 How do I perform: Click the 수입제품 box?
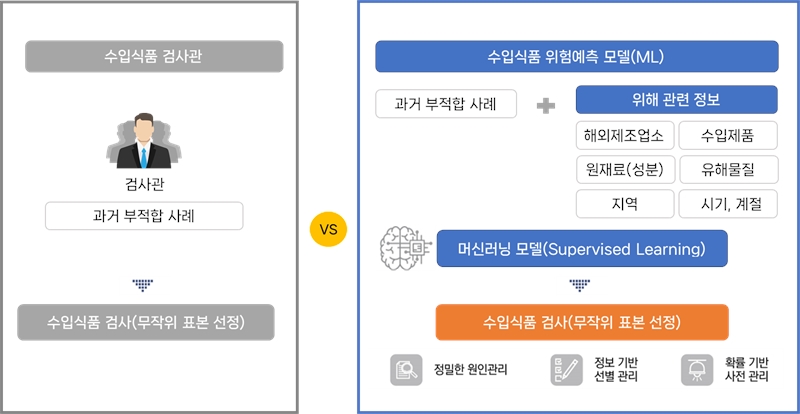(727, 135)
